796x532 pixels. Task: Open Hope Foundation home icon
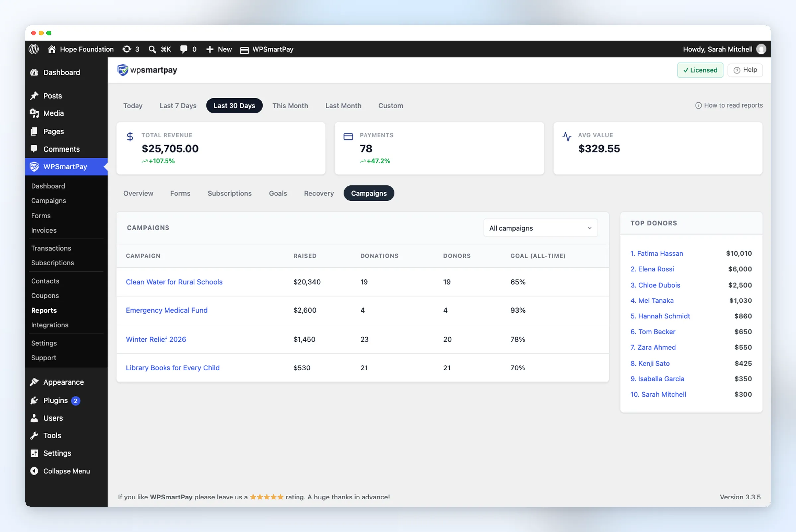(51, 49)
